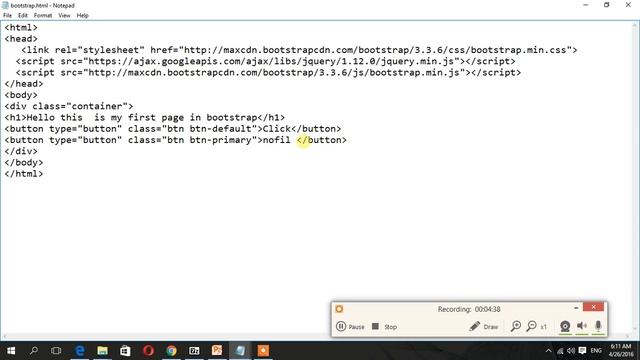
Task: Stop the screen recording
Action: point(384,327)
